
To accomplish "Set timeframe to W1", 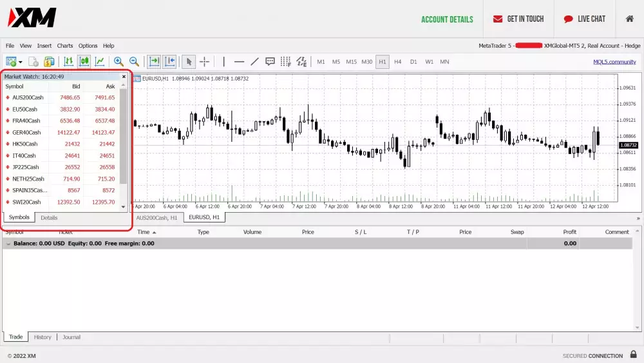I will point(429,62).
